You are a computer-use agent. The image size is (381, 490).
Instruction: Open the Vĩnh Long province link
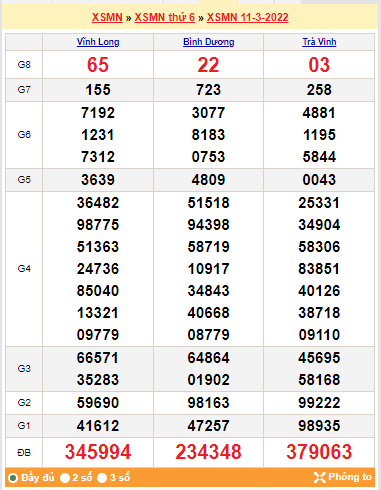click(98, 42)
